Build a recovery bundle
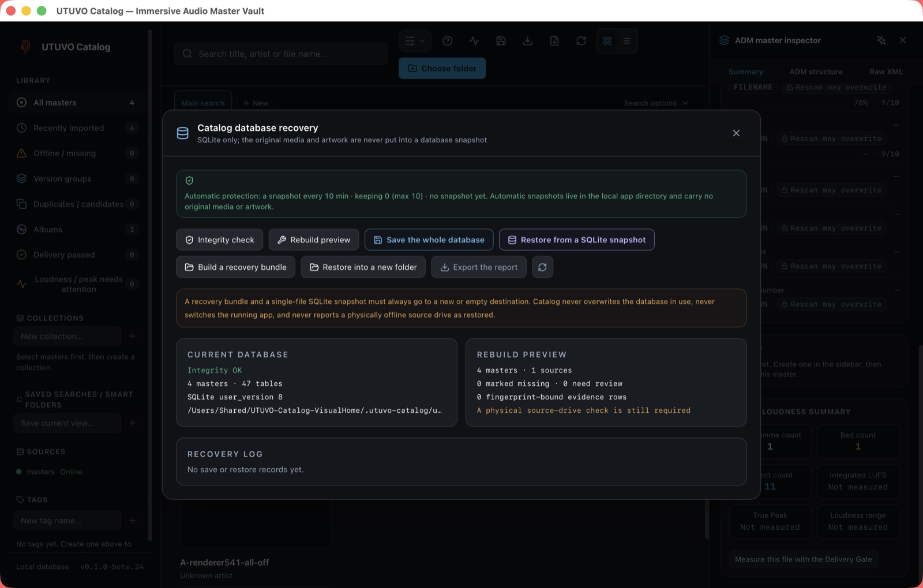The width and height of the screenshot is (923, 588). pos(235,267)
